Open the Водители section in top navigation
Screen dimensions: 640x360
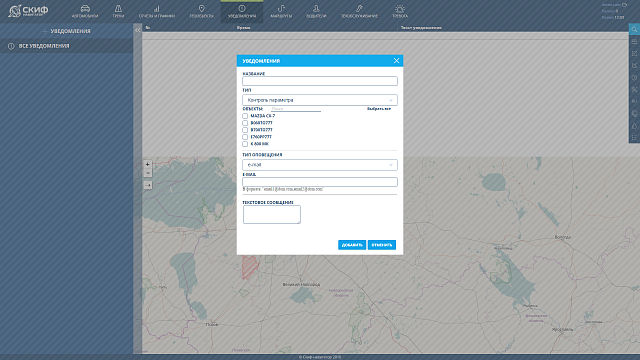coord(316,11)
